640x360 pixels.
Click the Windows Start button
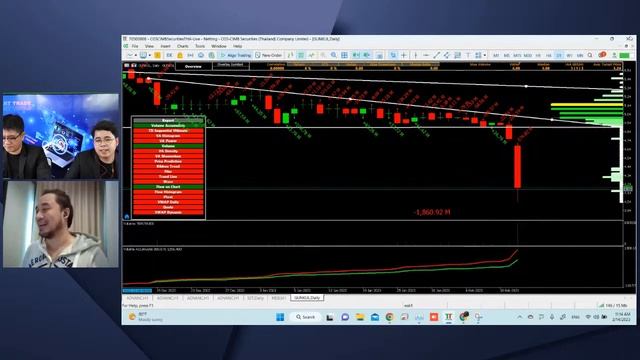click(x=280, y=317)
